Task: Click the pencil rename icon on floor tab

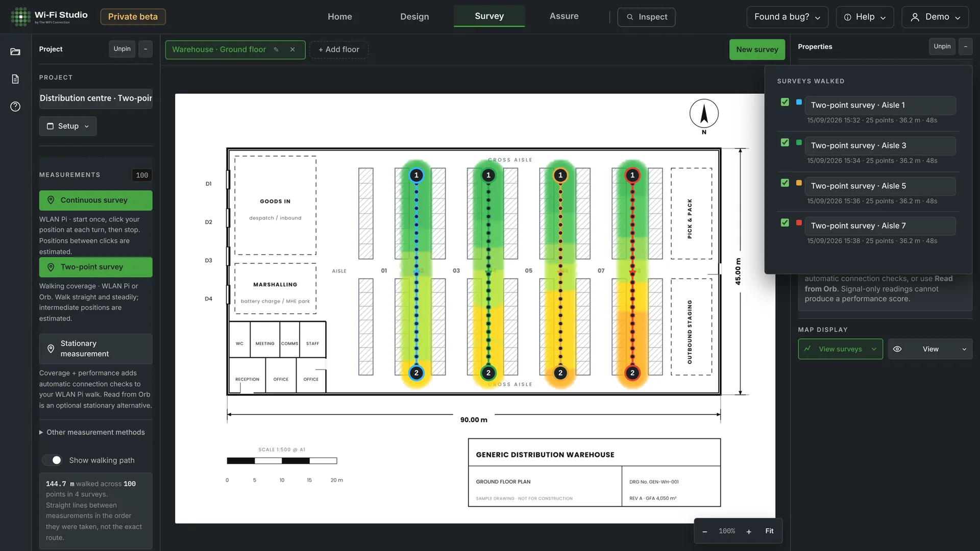Action: [276, 49]
